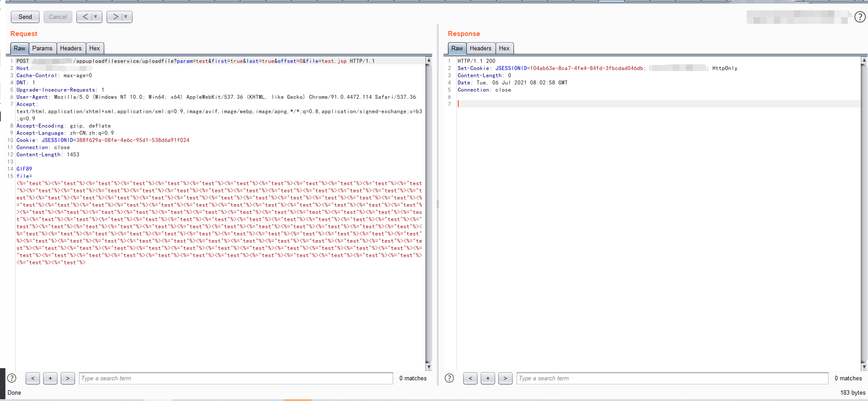Click the POST request line text
The width and height of the screenshot is (868, 401).
(x=195, y=61)
